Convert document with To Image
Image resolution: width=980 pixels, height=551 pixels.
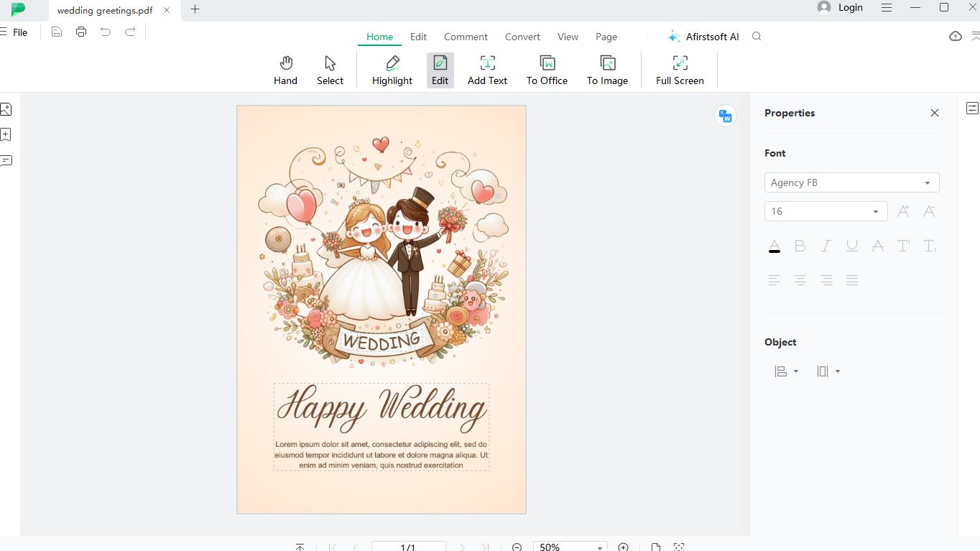(607, 70)
